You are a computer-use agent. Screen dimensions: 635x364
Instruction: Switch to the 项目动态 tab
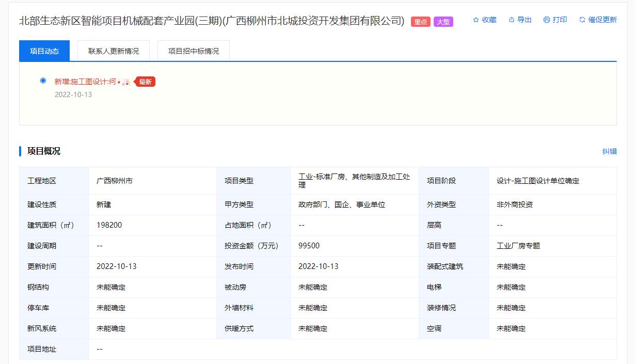[44, 51]
